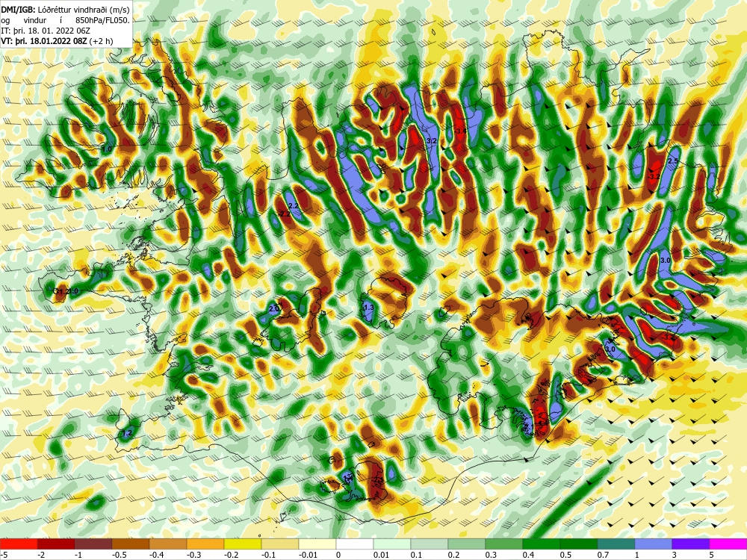The height and width of the screenshot is (560, 747).
Task: Click the '-3.4' value label on the map
Action: pyautogui.click(x=460, y=131)
